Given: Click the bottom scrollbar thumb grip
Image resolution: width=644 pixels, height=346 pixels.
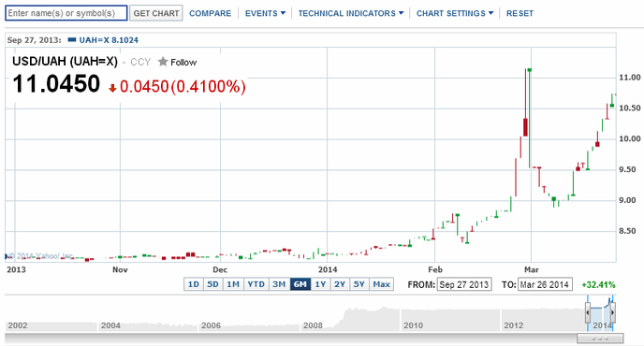Looking at the screenshot, I should click(x=600, y=339).
